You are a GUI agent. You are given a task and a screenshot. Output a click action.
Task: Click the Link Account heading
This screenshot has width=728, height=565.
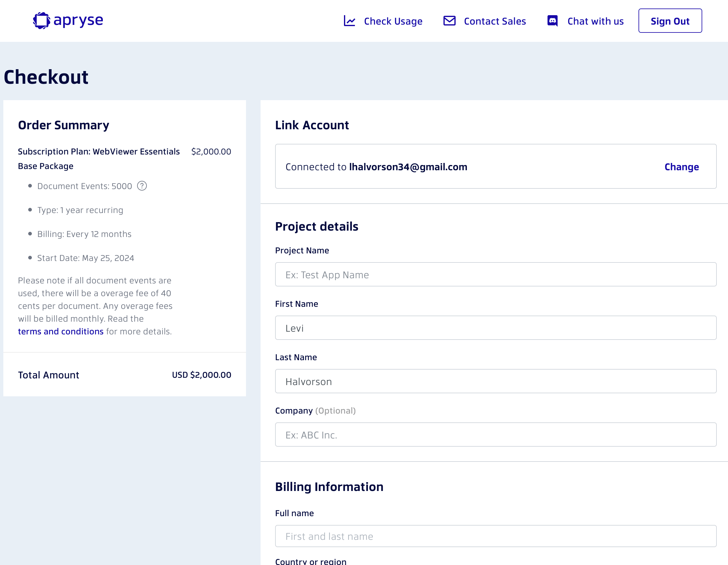click(312, 125)
